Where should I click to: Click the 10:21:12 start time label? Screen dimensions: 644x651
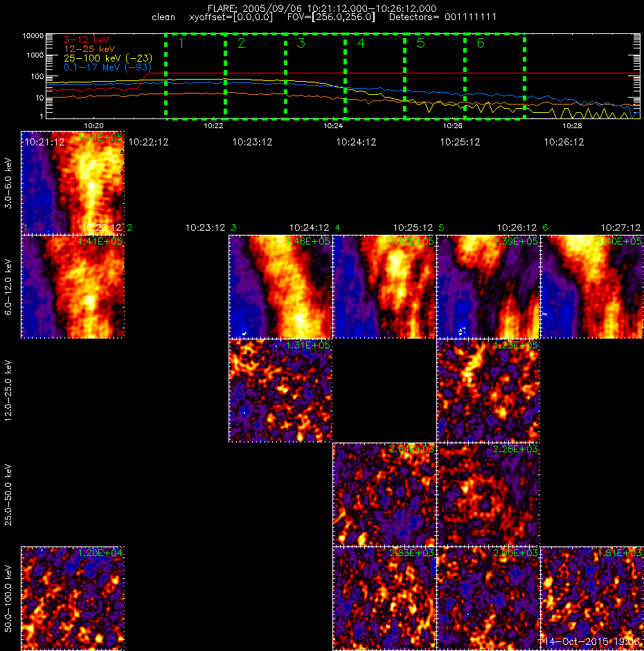click(45, 143)
